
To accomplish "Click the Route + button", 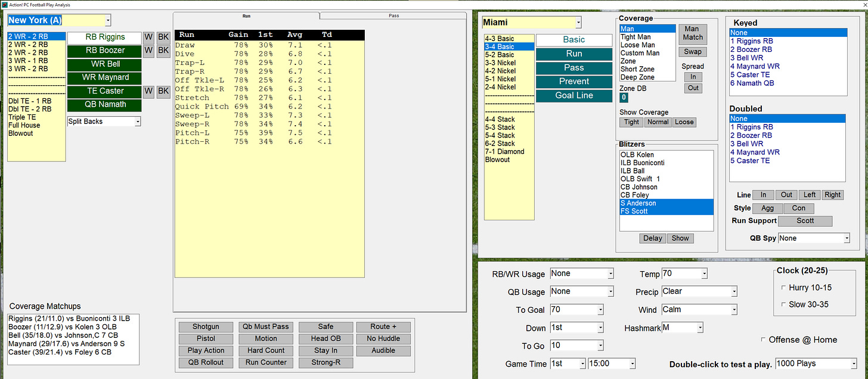I will coord(383,327).
